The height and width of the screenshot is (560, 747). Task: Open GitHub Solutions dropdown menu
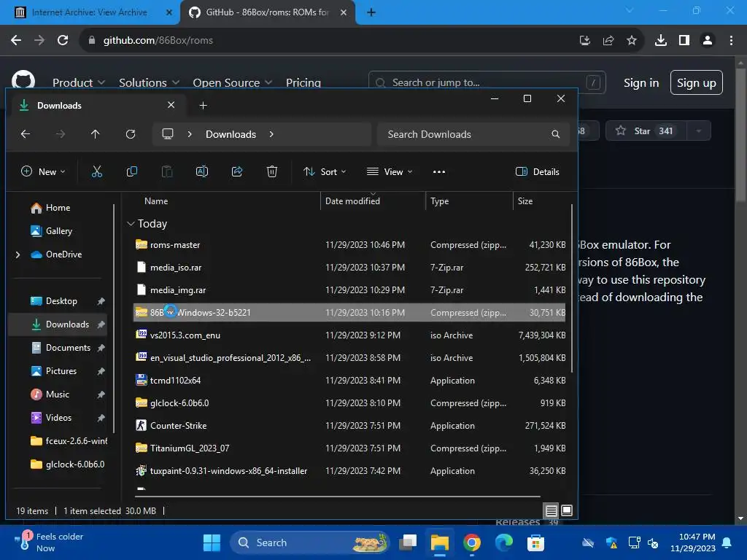[x=149, y=83]
